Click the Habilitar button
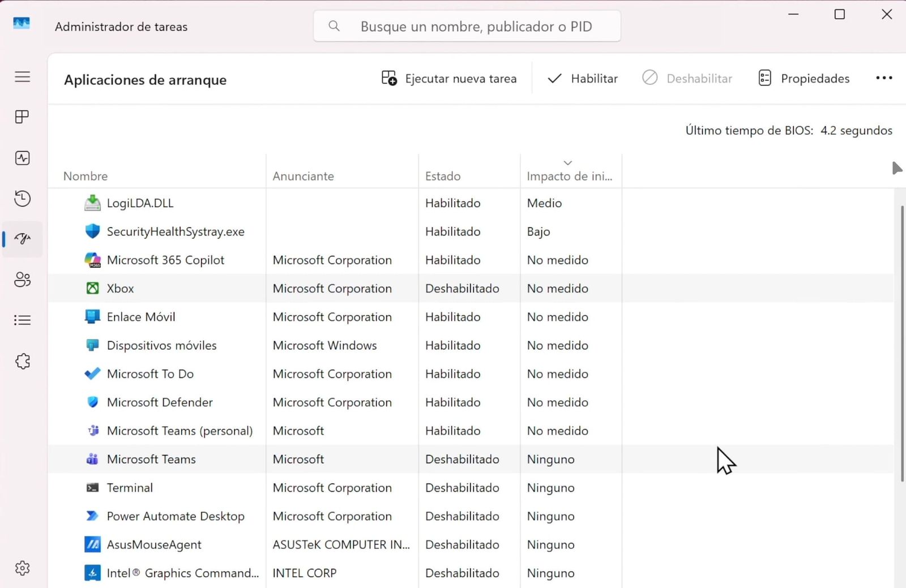Screen dimensions: 906x588 (x=583, y=79)
